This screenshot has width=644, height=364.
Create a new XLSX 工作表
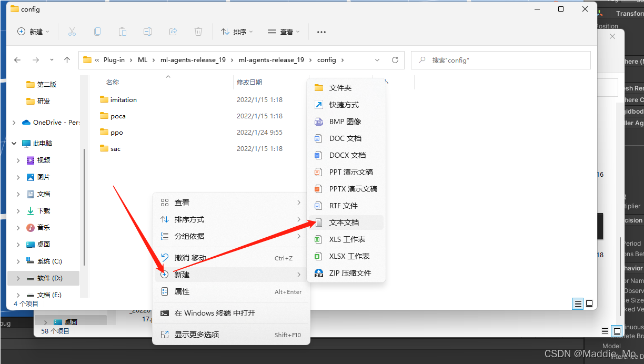tap(346, 256)
